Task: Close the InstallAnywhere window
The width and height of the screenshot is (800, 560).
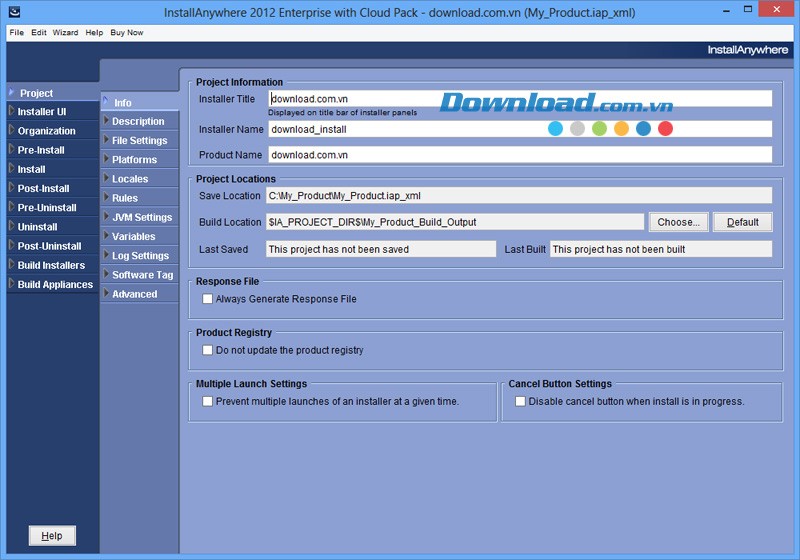Action: pos(777,10)
